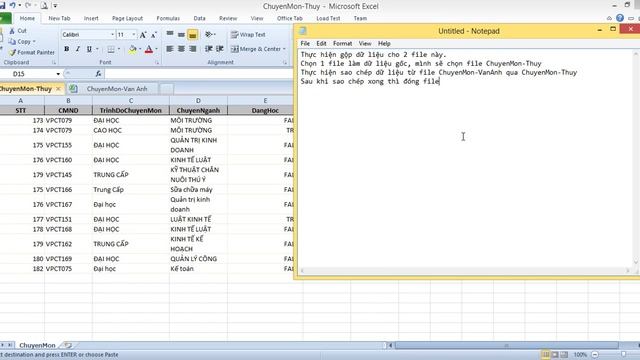Image resolution: width=640 pixels, height=360 pixels.
Task: Switch to the Data ribbon tab
Action: pos(200,18)
